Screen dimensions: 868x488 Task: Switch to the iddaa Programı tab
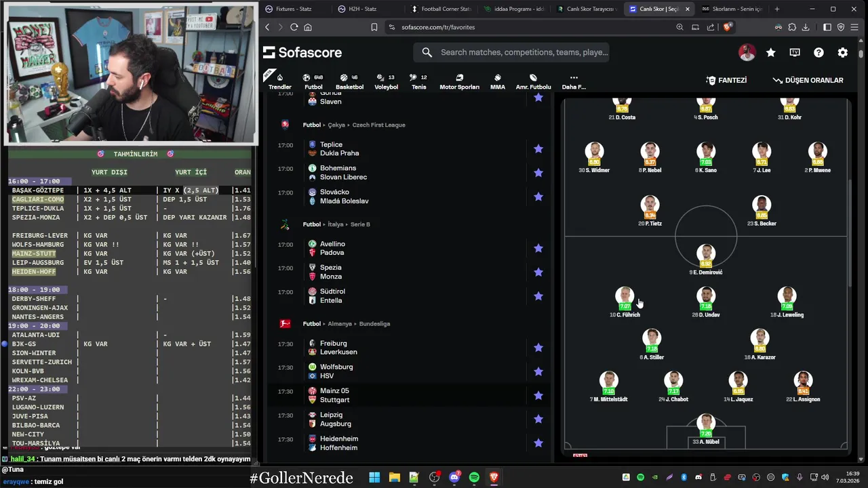(x=514, y=9)
